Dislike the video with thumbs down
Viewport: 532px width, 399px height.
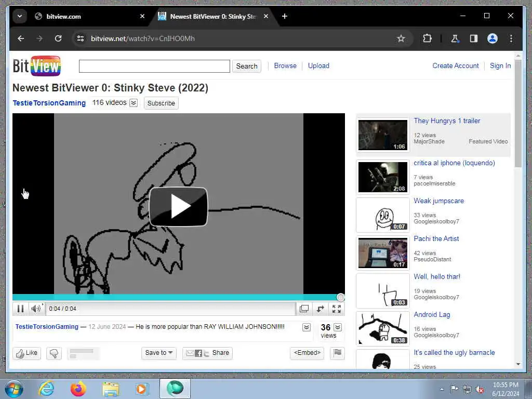tap(54, 353)
